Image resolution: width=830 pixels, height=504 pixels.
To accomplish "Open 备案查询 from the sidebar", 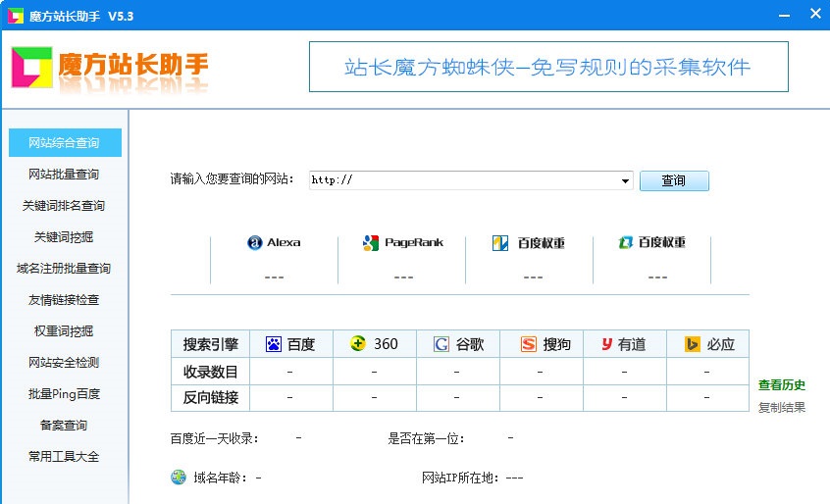I will [64, 426].
